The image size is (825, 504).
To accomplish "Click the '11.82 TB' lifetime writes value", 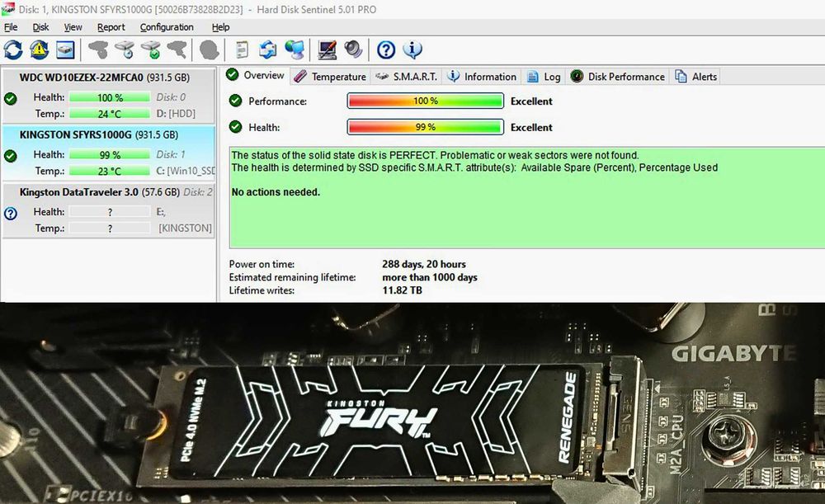I will (402, 290).
